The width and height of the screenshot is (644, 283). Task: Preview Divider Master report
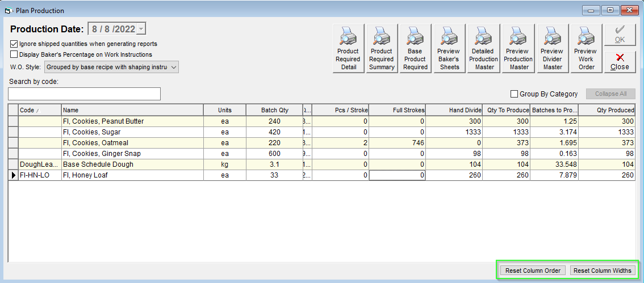552,48
